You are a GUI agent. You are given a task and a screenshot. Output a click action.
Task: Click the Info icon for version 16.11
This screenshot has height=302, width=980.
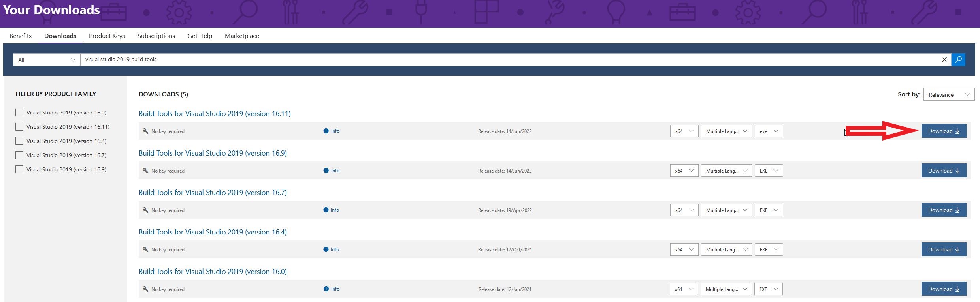(x=326, y=131)
